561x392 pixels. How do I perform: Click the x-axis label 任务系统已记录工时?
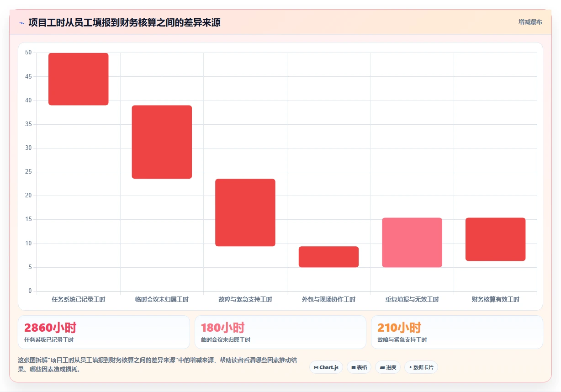tap(79, 300)
